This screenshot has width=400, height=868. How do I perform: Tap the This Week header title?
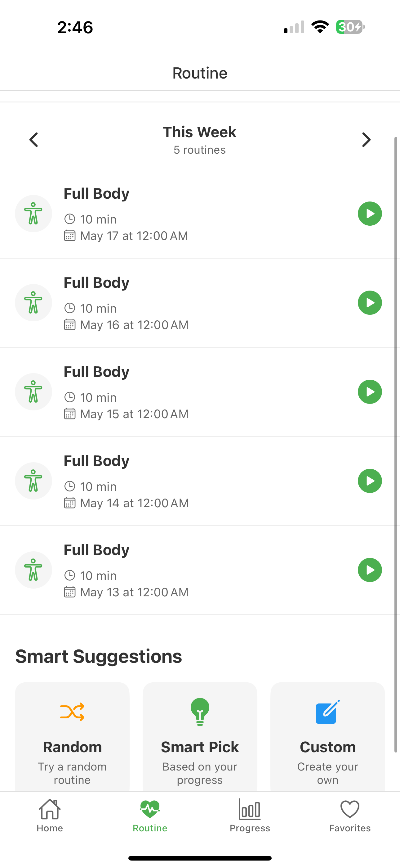point(200,132)
